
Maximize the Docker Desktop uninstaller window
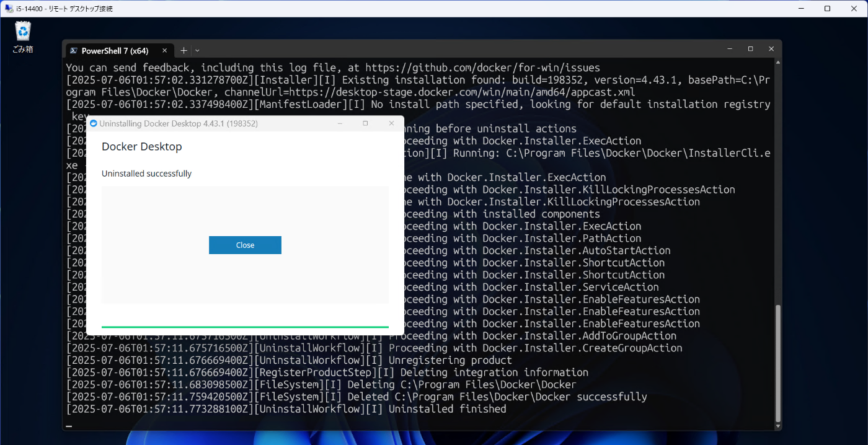pyautogui.click(x=365, y=123)
